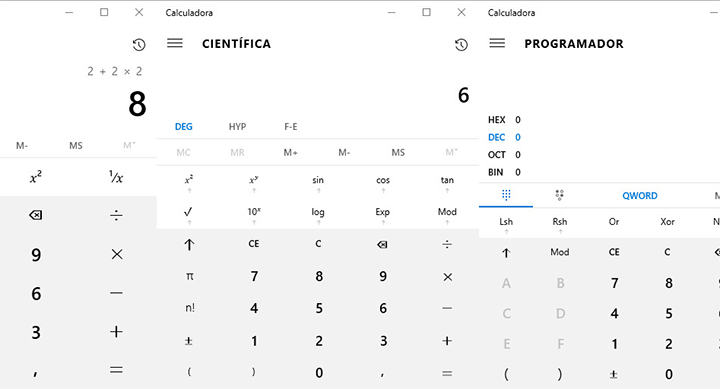
Task: Select full keypad icon in Programador
Action: 506,195
